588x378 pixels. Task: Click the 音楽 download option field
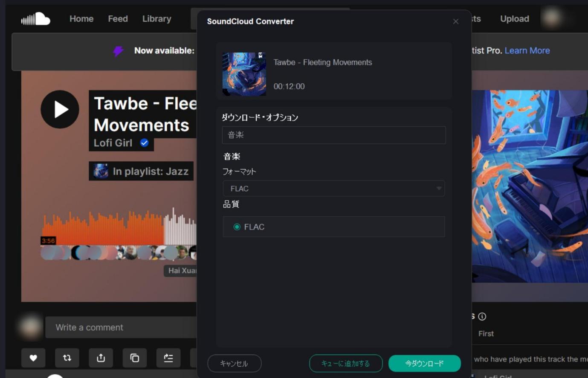[x=334, y=135]
